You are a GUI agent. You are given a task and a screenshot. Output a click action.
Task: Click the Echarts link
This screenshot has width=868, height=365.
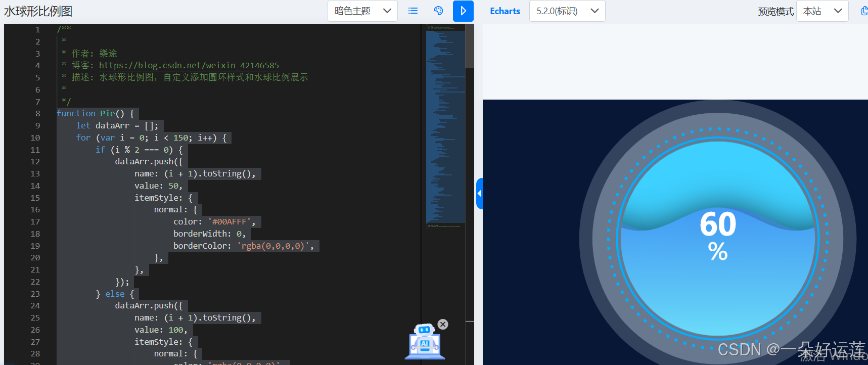pyautogui.click(x=505, y=11)
